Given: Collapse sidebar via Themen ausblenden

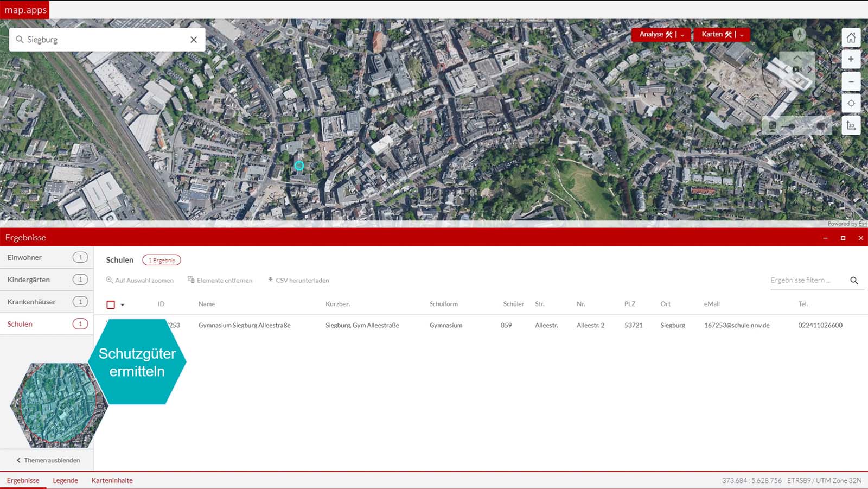Looking at the screenshot, I should pos(48,460).
